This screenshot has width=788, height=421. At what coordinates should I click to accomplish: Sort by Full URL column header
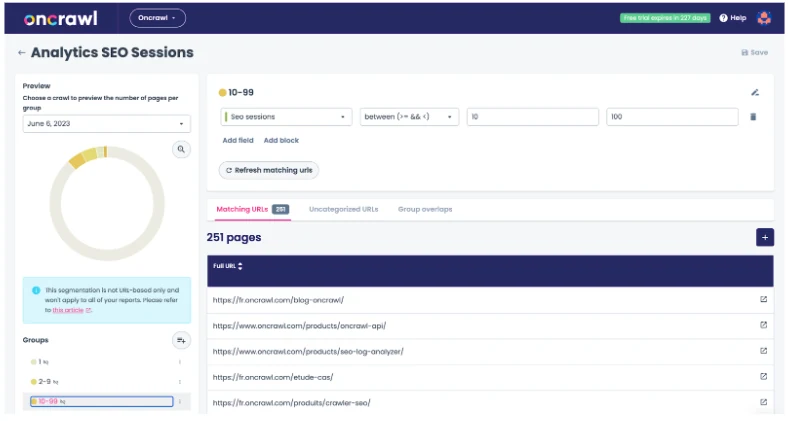coord(228,266)
